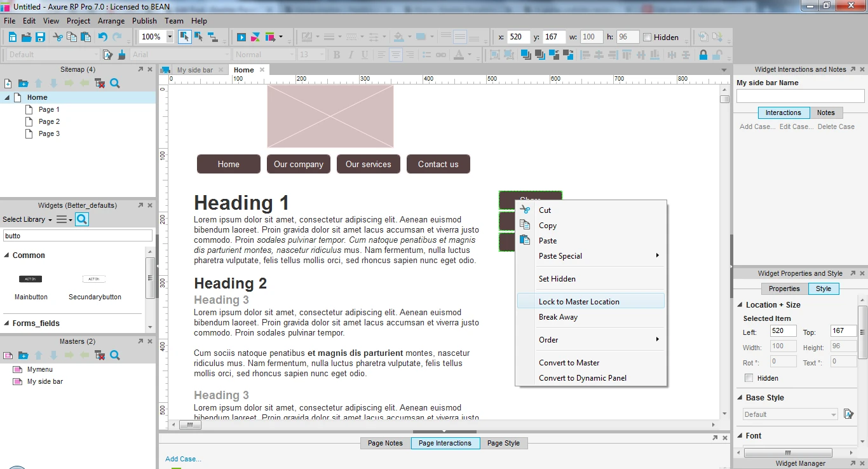Open the zoom level 100% dropdown
The width and height of the screenshot is (868, 469).
coord(170,37)
